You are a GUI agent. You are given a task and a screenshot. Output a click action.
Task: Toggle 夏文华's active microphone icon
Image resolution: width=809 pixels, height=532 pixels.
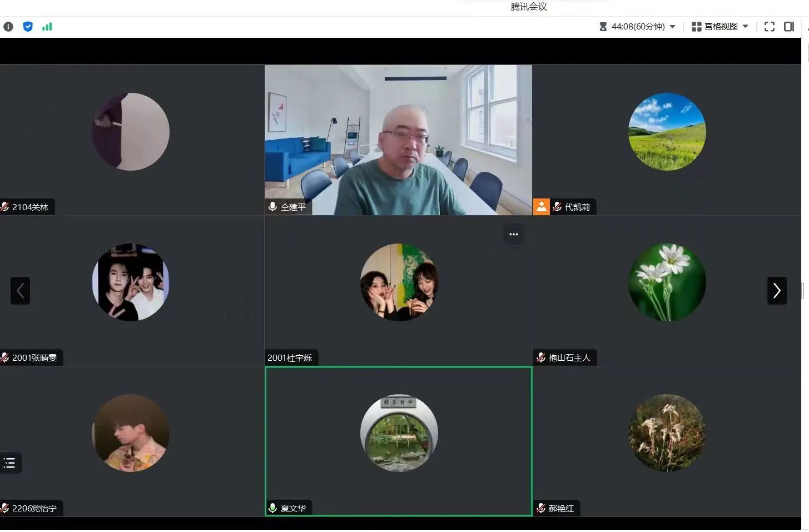coord(272,508)
